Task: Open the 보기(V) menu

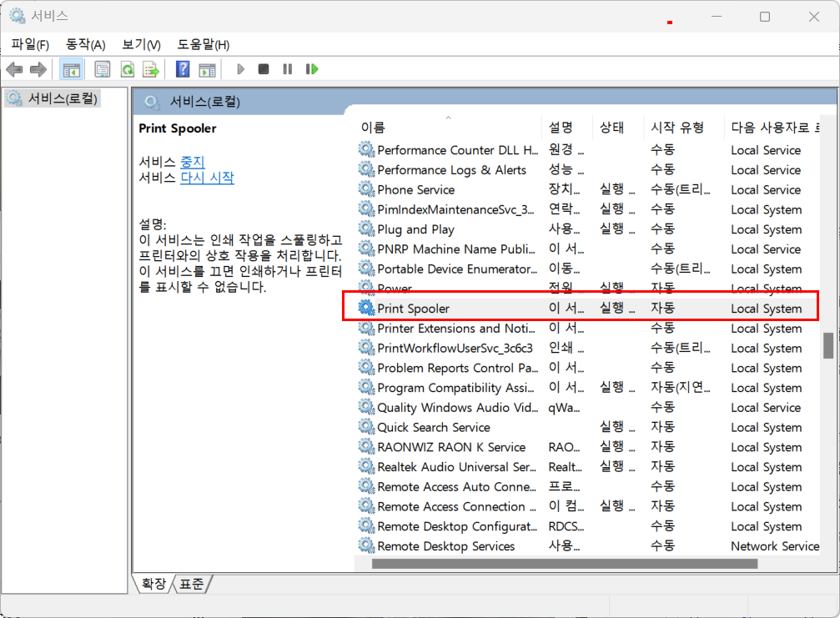Action: tap(142, 44)
